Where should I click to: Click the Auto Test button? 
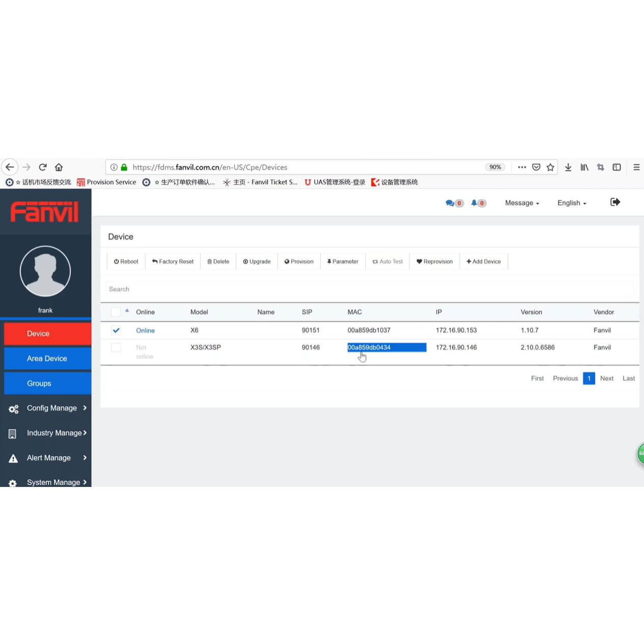(x=388, y=262)
